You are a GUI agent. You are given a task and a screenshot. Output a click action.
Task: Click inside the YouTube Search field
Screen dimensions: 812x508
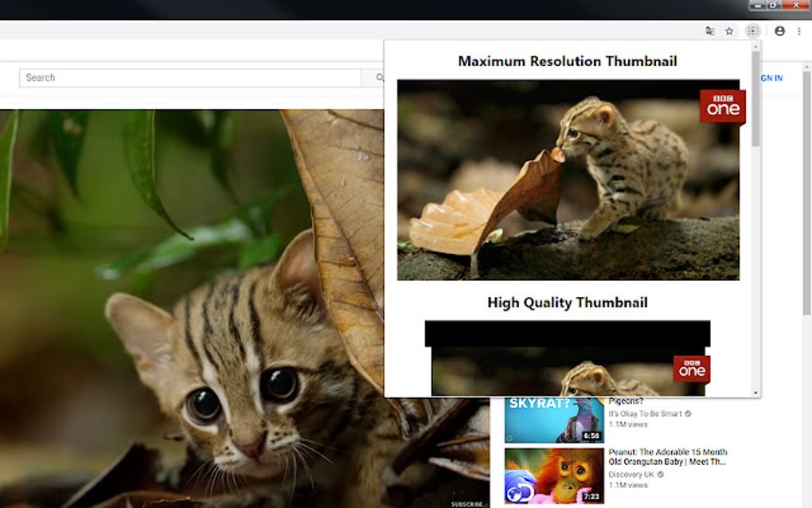pos(191,77)
